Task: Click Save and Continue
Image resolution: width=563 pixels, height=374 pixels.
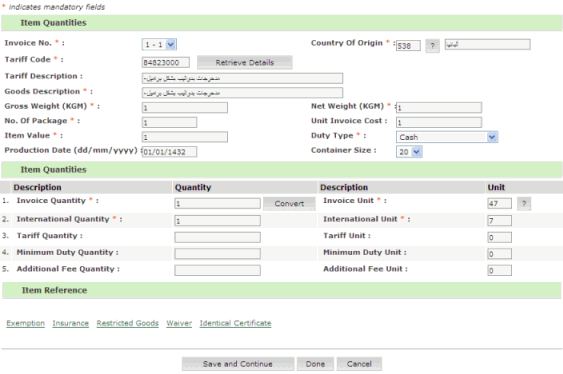Action: 238,364
